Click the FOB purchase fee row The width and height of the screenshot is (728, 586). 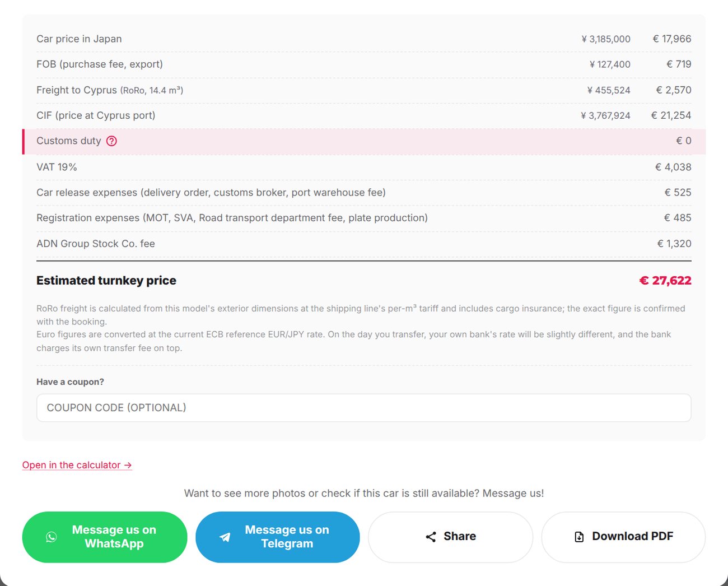coord(364,64)
